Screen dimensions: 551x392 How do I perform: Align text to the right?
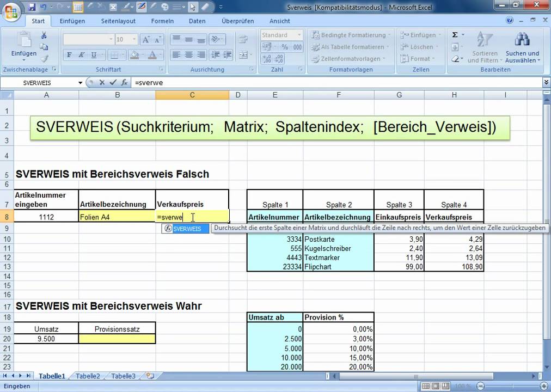(x=201, y=54)
